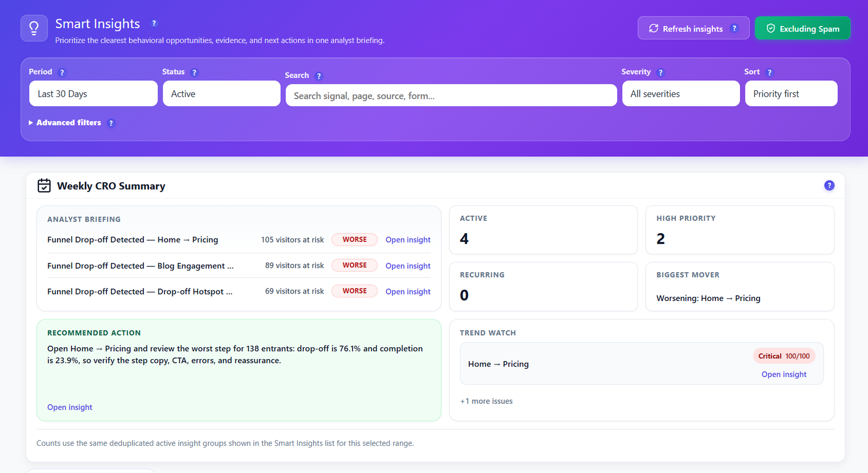
Task: Open insight link in Trend Watch card
Action: (784, 374)
